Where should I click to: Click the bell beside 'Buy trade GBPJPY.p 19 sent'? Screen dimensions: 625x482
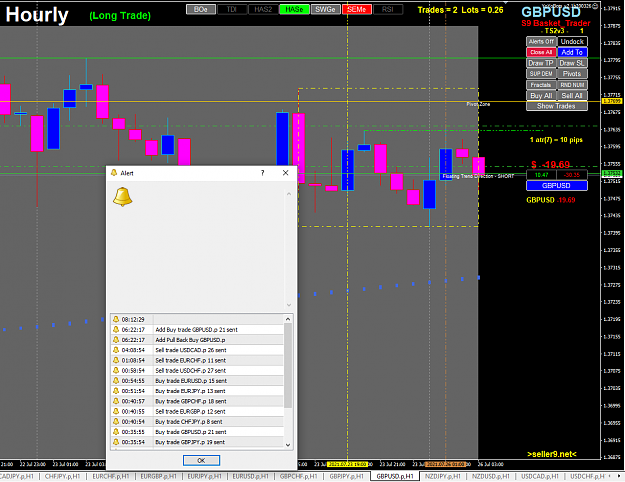(x=116, y=442)
